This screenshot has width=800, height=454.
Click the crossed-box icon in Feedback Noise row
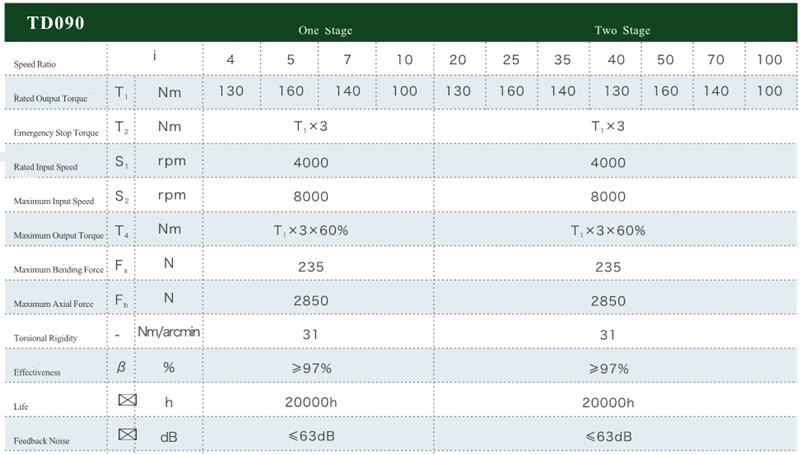[126, 435]
